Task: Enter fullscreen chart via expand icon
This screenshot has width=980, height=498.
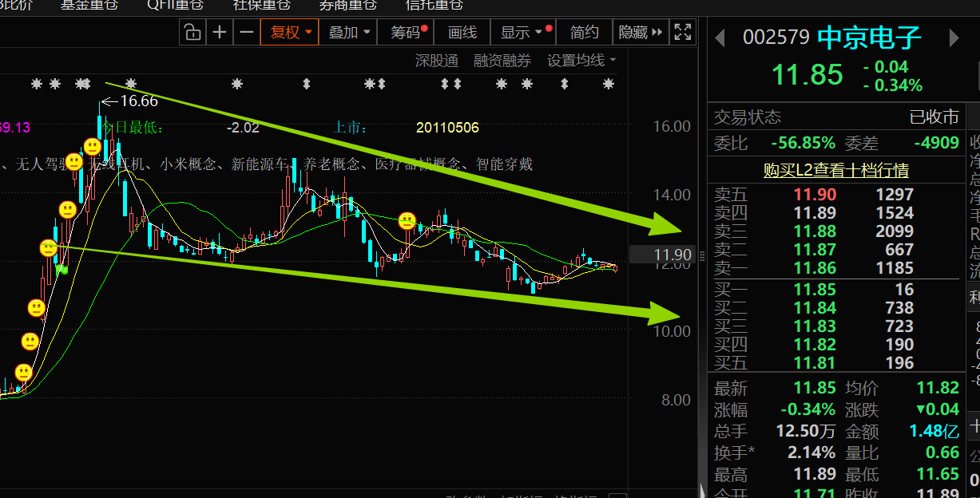Action: [x=682, y=33]
